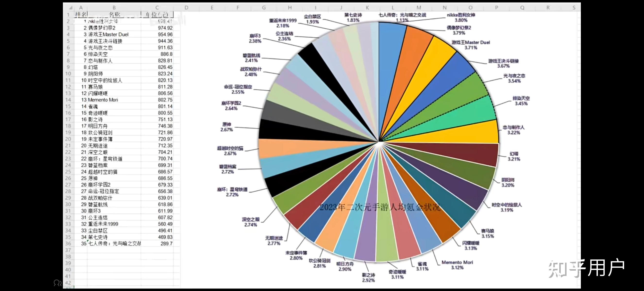644x291 pixels.
Task: Click the 阴阳师 3.20% data label
Action: (508, 182)
